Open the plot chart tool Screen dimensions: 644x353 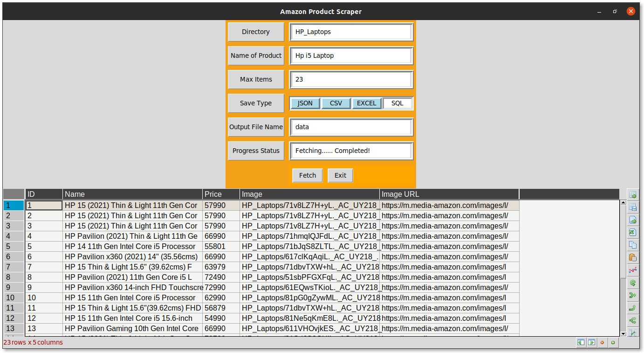[x=632, y=270]
